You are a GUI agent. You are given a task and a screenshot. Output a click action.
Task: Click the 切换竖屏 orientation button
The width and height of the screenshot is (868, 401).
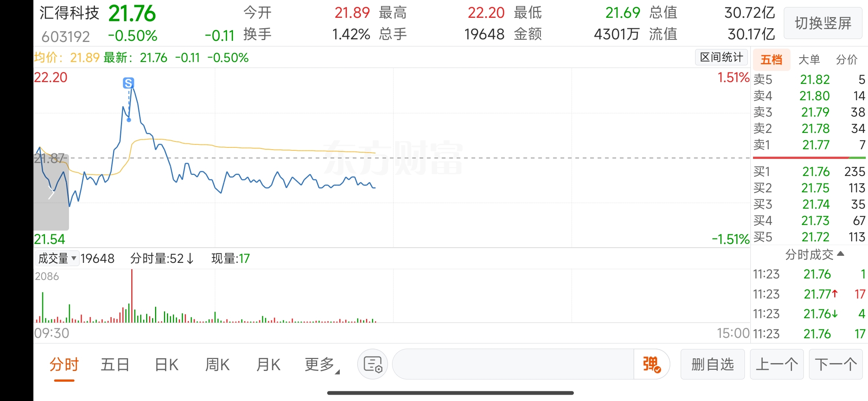click(x=823, y=23)
